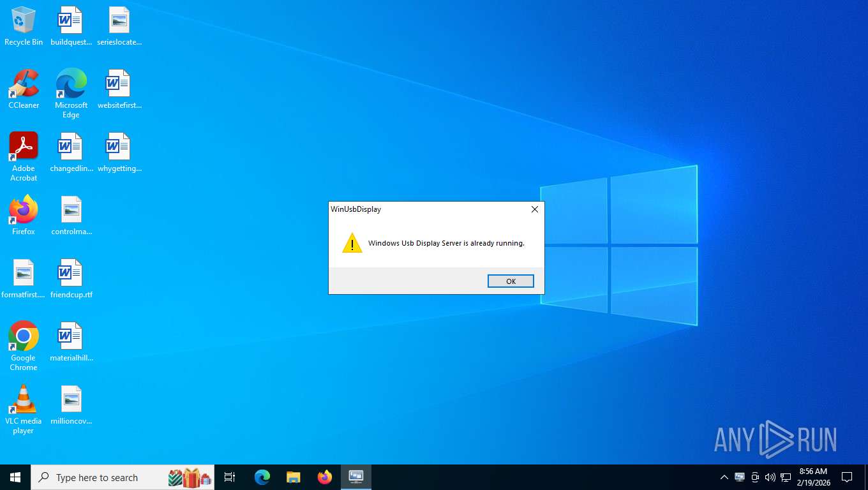The height and width of the screenshot is (490, 868).
Task: Open the network status tray icon
Action: 786,477
